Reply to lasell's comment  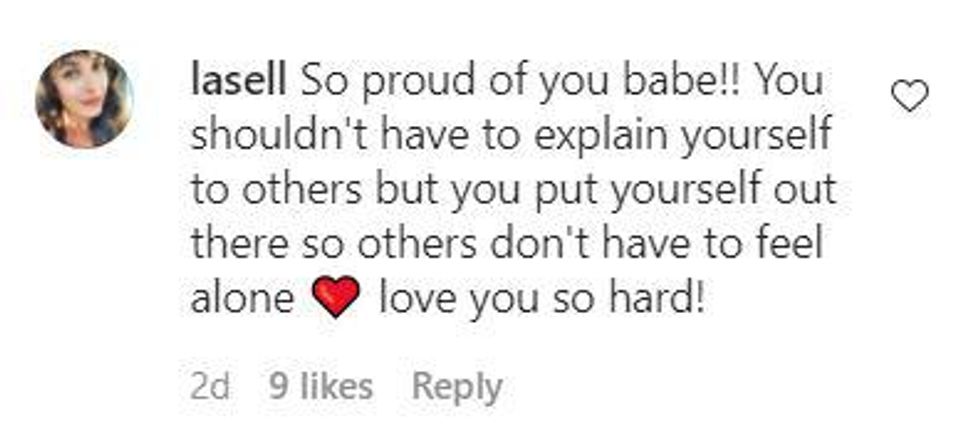459,387
